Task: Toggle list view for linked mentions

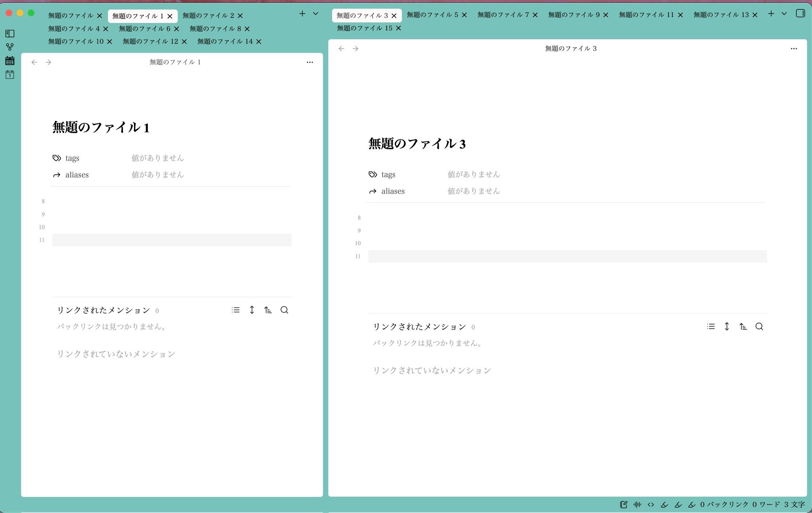Action: (236, 309)
